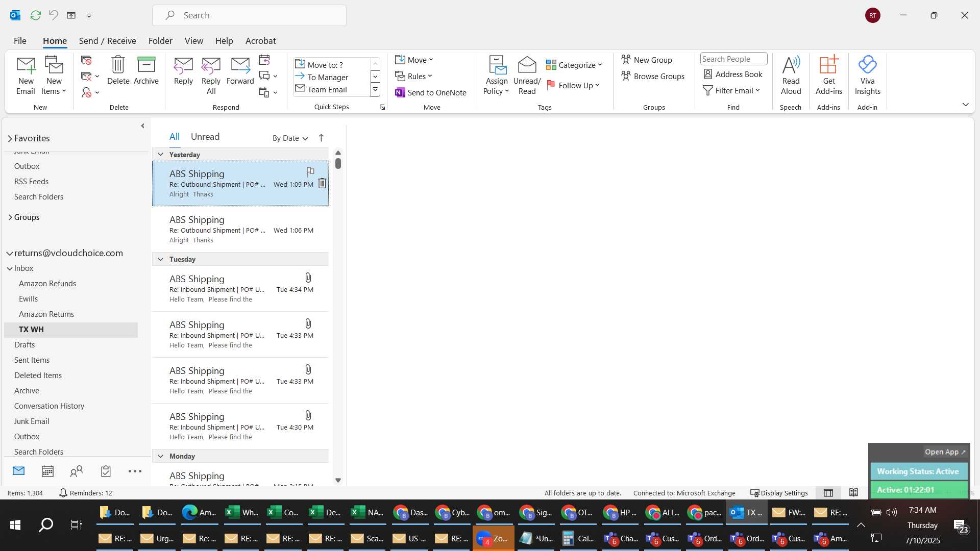Image resolution: width=980 pixels, height=551 pixels.
Task: Archive the selected message
Action: [x=146, y=70]
